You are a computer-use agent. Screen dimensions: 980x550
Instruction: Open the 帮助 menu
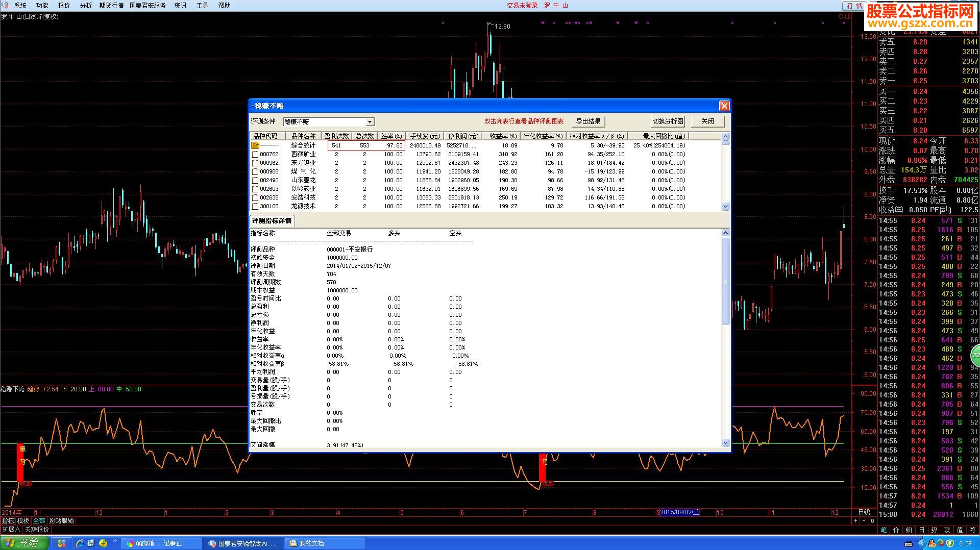pyautogui.click(x=225, y=6)
